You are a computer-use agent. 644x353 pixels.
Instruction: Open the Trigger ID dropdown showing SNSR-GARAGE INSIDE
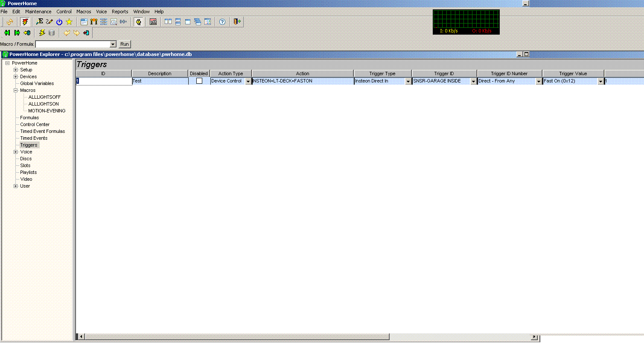point(474,81)
